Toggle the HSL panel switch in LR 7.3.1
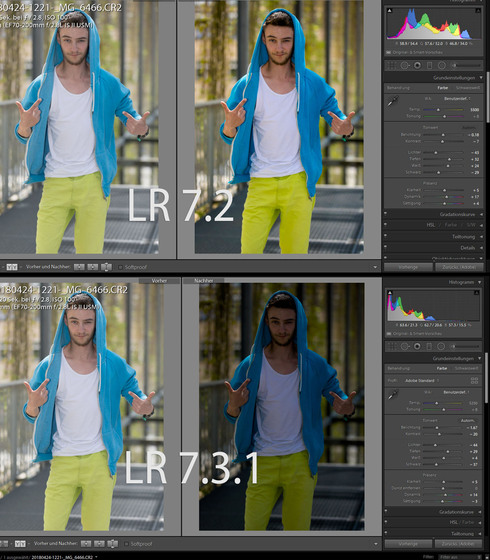 point(386,522)
